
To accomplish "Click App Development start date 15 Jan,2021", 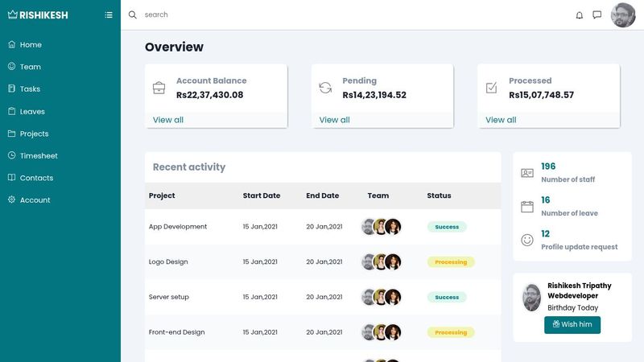I will click(x=260, y=227).
